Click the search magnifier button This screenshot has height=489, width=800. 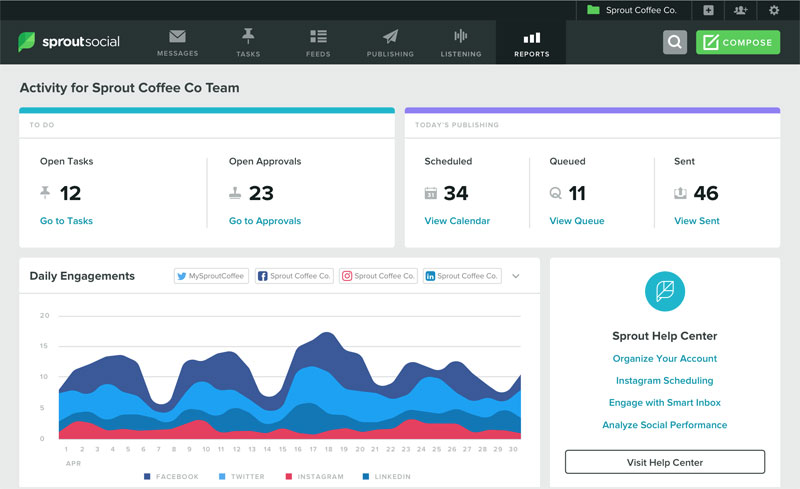coord(674,42)
